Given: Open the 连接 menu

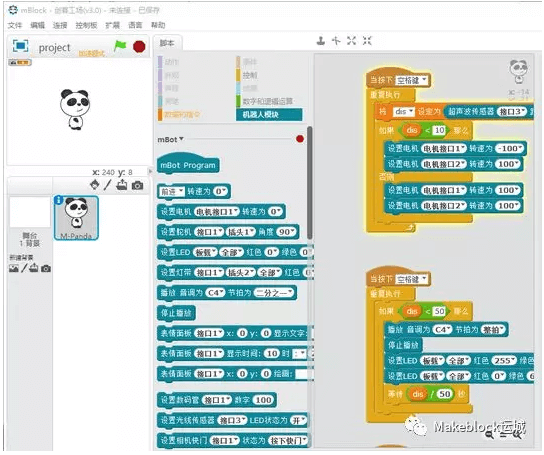Looking at the screenshot, I should click(60, 25).
